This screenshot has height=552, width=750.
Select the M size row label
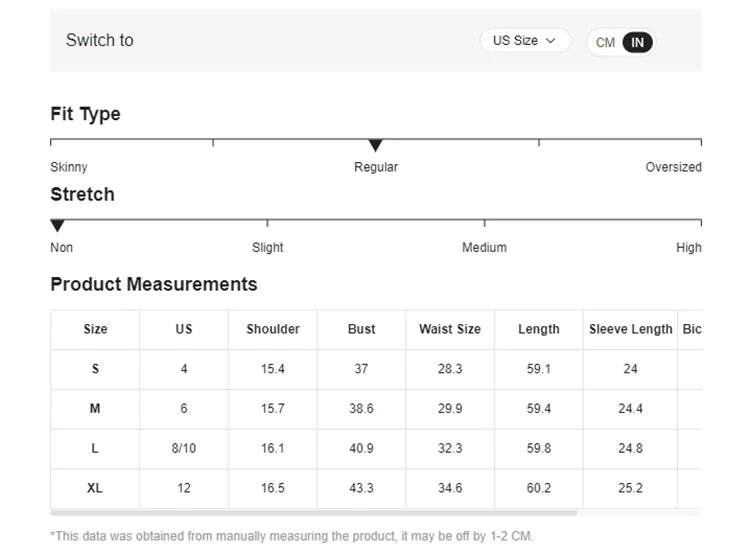click(x=95, y=408)
